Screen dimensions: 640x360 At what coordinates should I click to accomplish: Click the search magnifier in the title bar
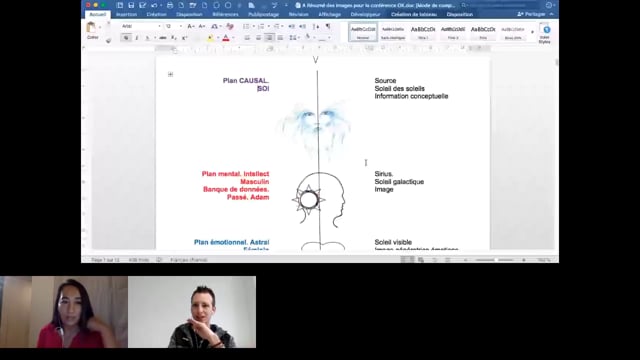(x=463, y=5)
